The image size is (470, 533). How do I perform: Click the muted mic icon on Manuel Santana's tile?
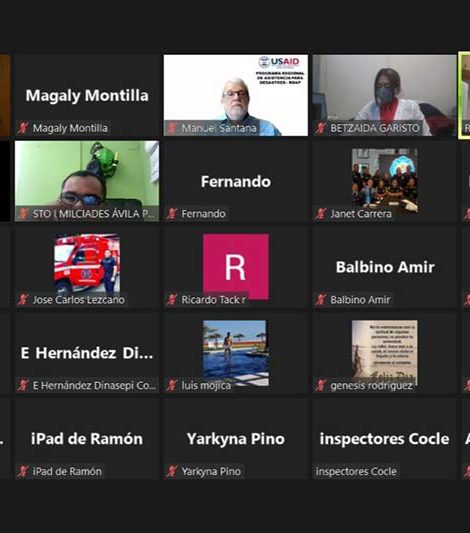point(172,128)
